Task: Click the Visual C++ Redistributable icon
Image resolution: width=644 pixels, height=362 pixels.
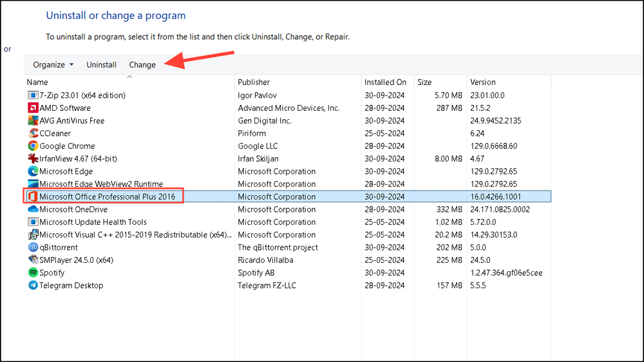Action: 33,235
